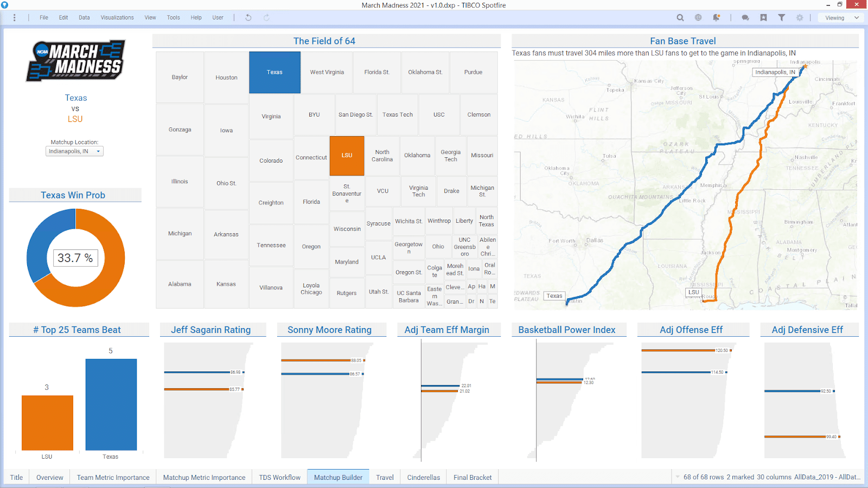The width and height of the screenshot is (868, 488).
Task: Click the globe library icon
Action: (x=698, y=17)
